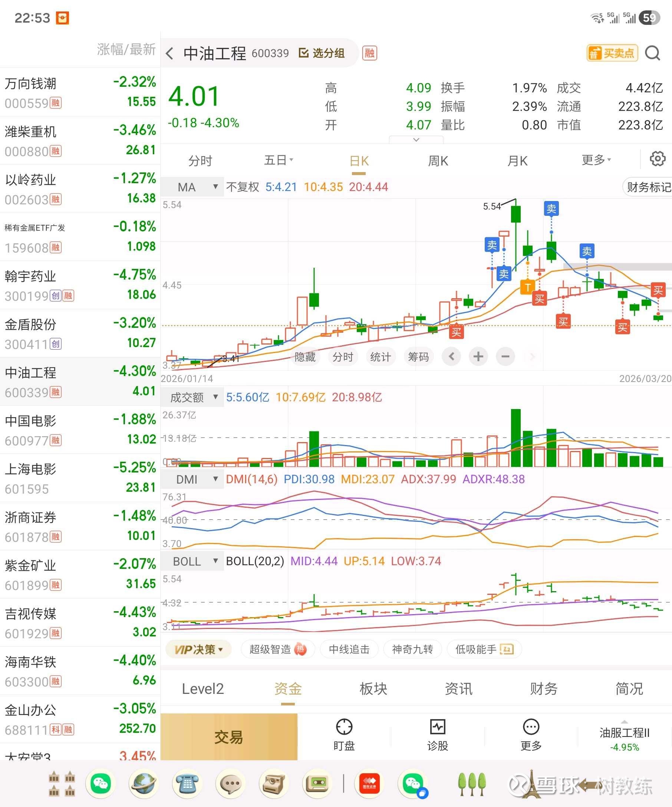Open the speech-bubble messages app in dock

click(x=231, y=784)
